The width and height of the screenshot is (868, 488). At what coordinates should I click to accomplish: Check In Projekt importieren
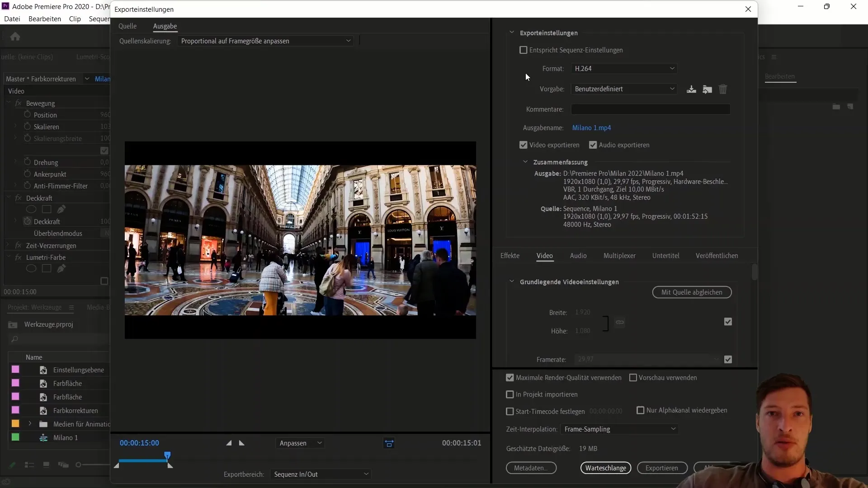coord(510,394)
